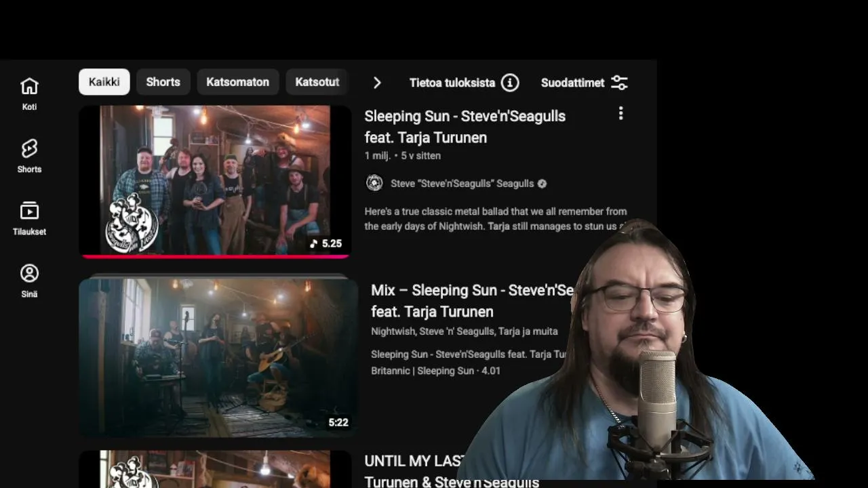868x488 pixels.
Task: Click the verified badge next to channel name
Action: click(x=542, y=184)
